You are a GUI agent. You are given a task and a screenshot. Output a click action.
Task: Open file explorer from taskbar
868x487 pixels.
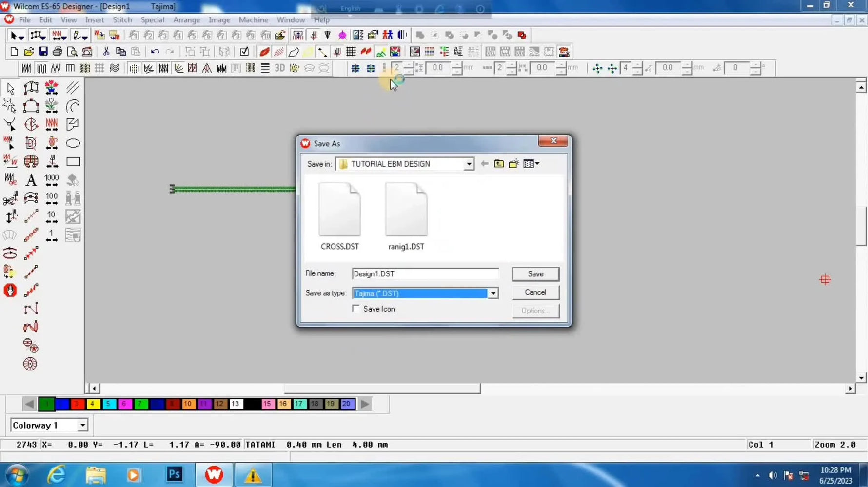click(x=96, y=474)
